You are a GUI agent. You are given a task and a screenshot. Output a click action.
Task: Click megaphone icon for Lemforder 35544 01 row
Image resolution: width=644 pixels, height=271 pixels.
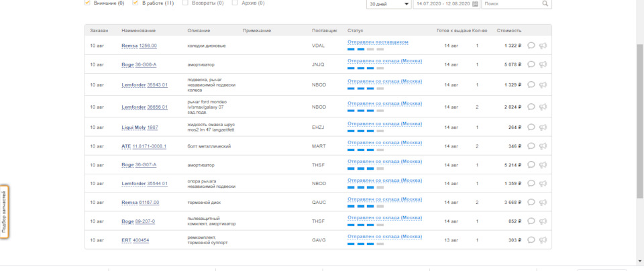click(543, 184)
